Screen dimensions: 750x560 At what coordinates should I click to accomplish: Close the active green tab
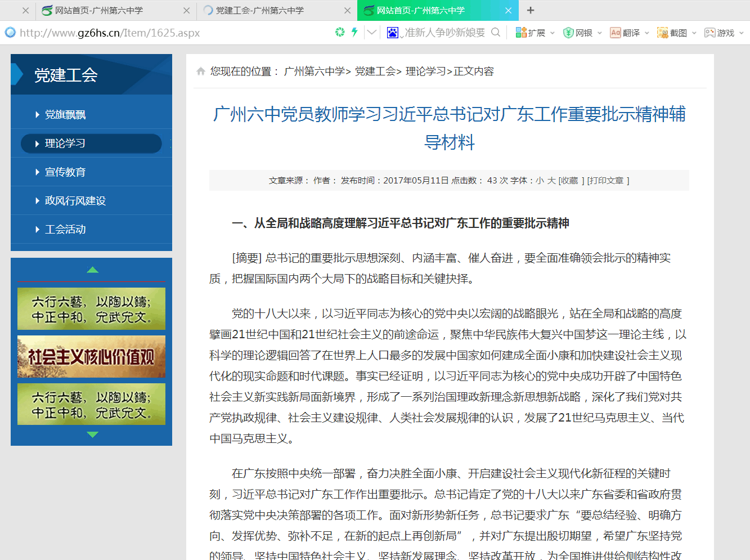tap(509, 10)
